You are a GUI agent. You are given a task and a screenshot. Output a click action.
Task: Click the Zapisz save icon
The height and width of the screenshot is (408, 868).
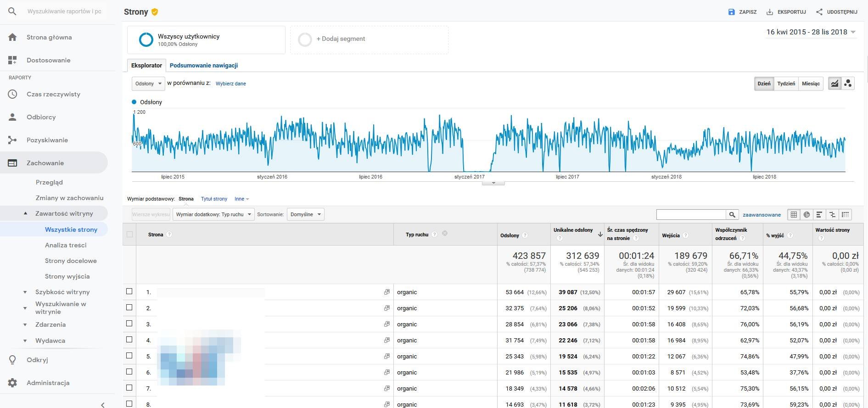click(732, 12)
